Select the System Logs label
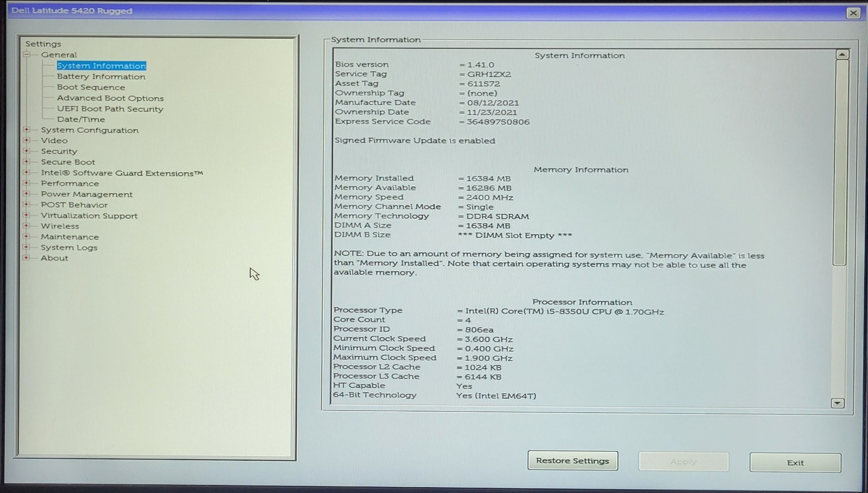This screenshot has height=493, width=868. click(x=69, y=248)
